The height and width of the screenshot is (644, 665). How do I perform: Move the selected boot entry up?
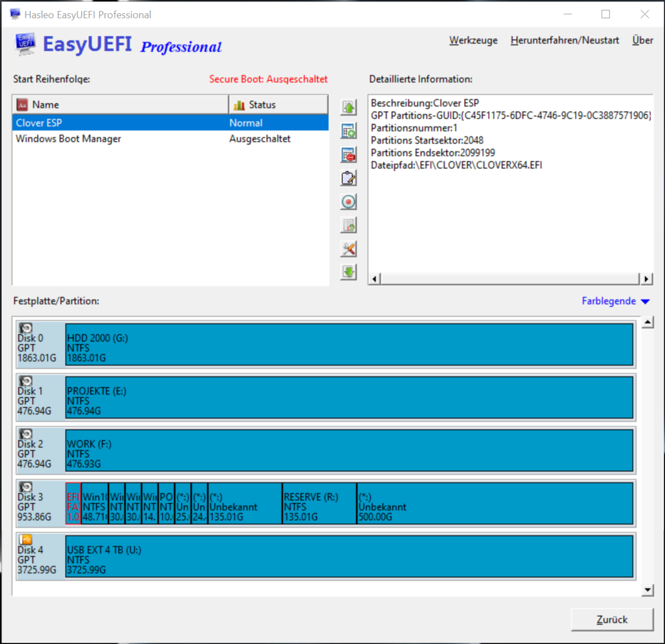click(x=348, y=107)
